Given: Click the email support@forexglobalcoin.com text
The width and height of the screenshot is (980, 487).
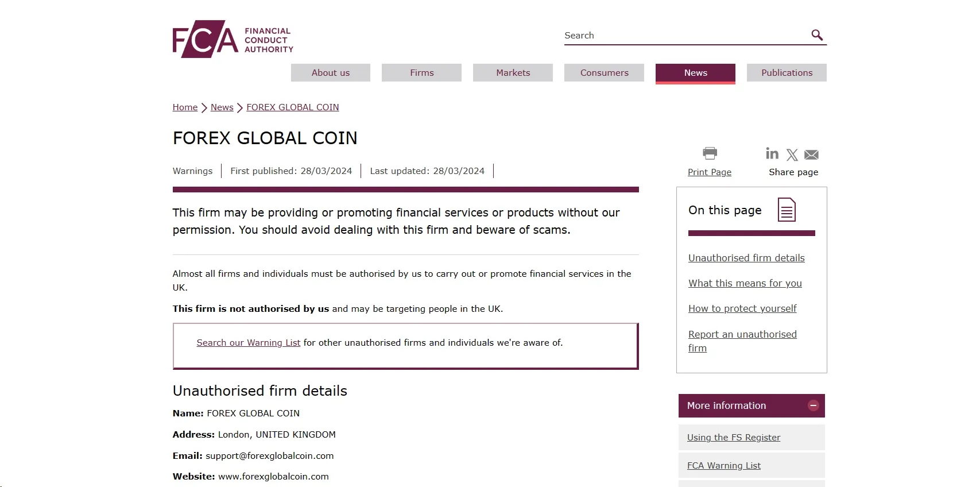Looking at the screenshot, I should pyautogui.click(x=270, y=456).
